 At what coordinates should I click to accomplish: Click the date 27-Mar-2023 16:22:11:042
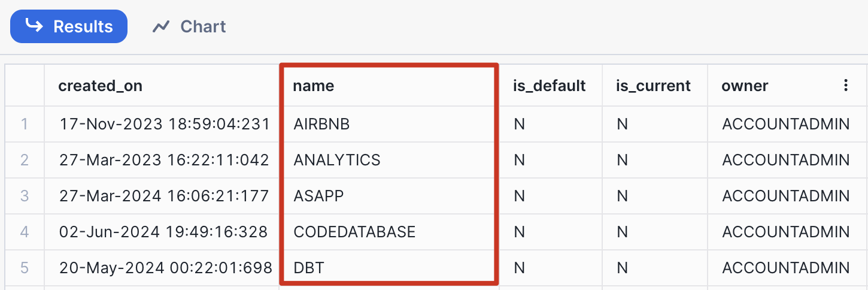click(x=164, y=160)
